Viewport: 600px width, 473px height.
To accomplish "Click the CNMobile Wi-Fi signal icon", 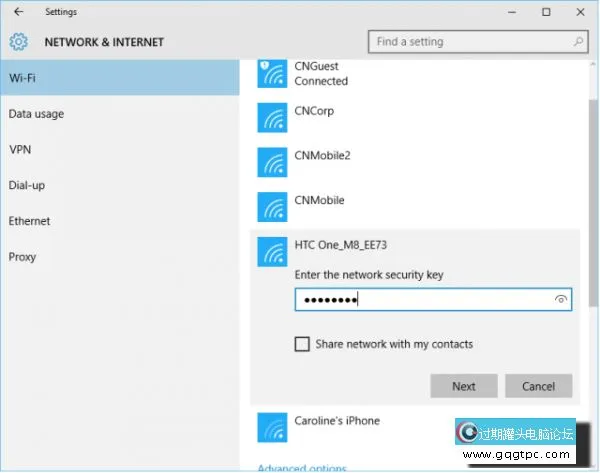I will point(271,207).
